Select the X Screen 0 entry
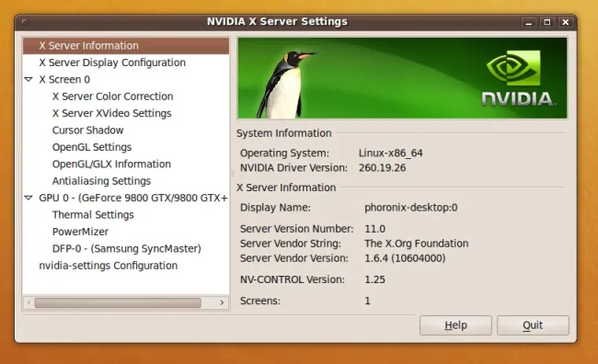 tap(64, 79)
